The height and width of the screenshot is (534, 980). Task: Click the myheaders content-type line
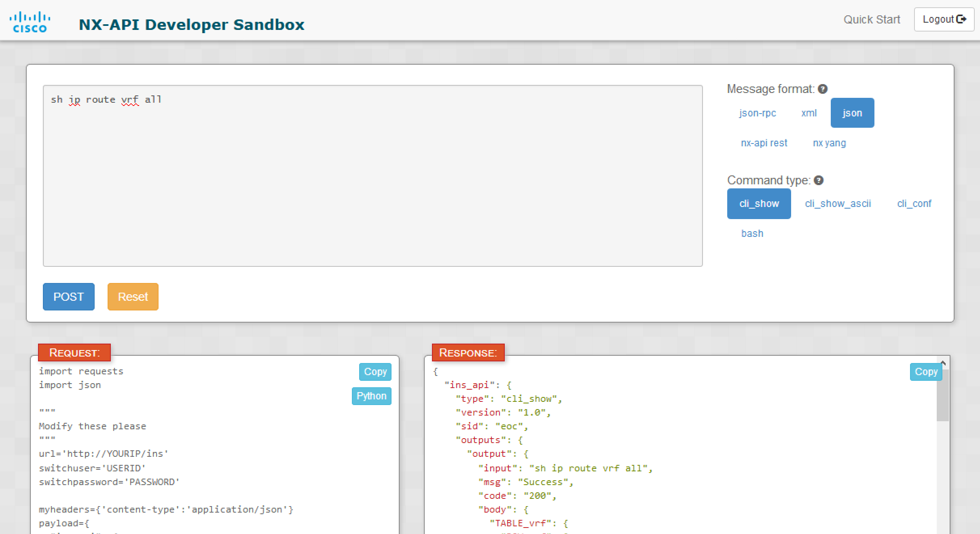pos(166,509)
